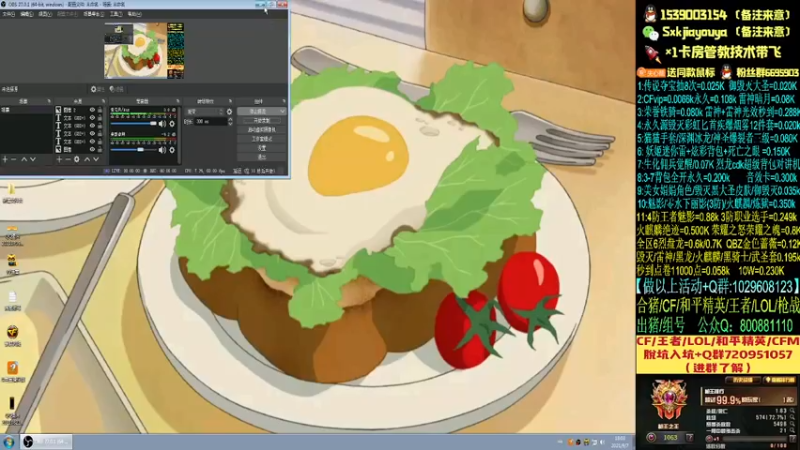Click the Start Virtual Camera button
800x450 pixels.
click(x=262, y=130)
